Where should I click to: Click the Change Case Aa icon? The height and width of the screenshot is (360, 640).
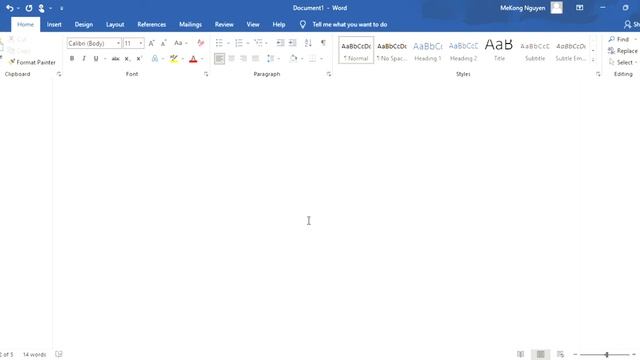click(x=178, y=43)
